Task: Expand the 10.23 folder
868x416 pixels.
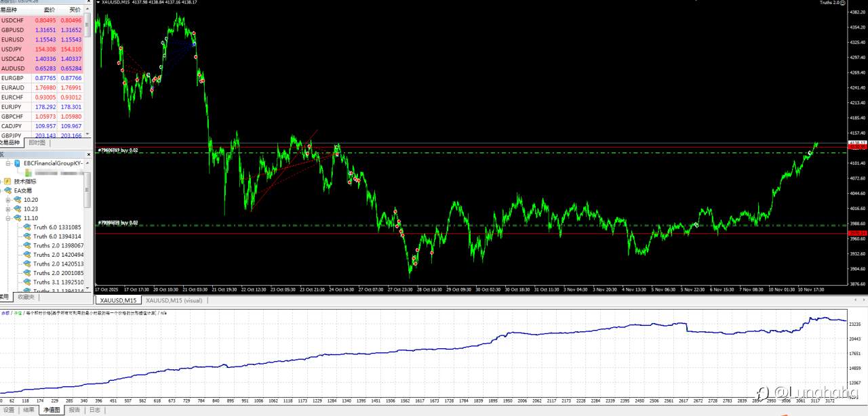Action: 9,209
